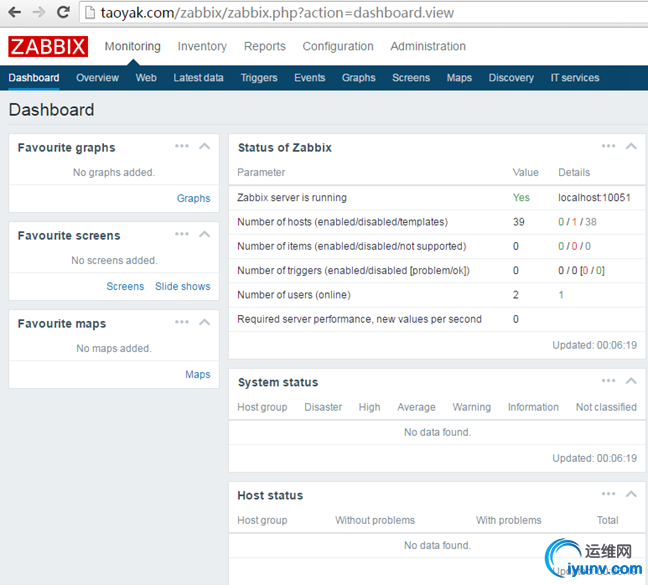The width and height of the screenshot is (648, 585).
Task: Open the Configuration menu
Action: (x=338, y=46)
